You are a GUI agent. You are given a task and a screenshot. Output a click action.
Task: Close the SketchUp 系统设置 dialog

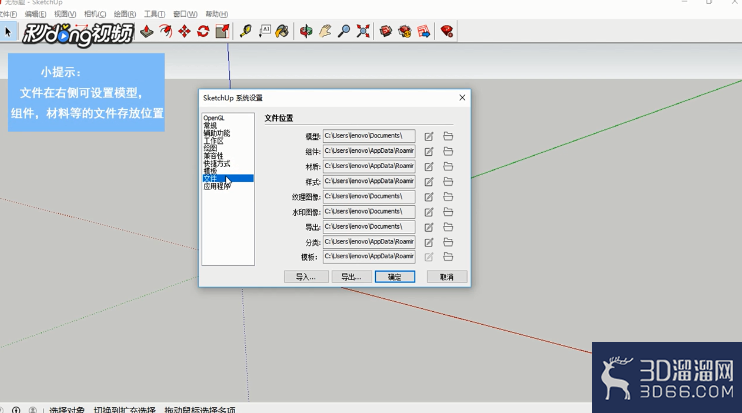pyautogui.click(x=462, y=97)
